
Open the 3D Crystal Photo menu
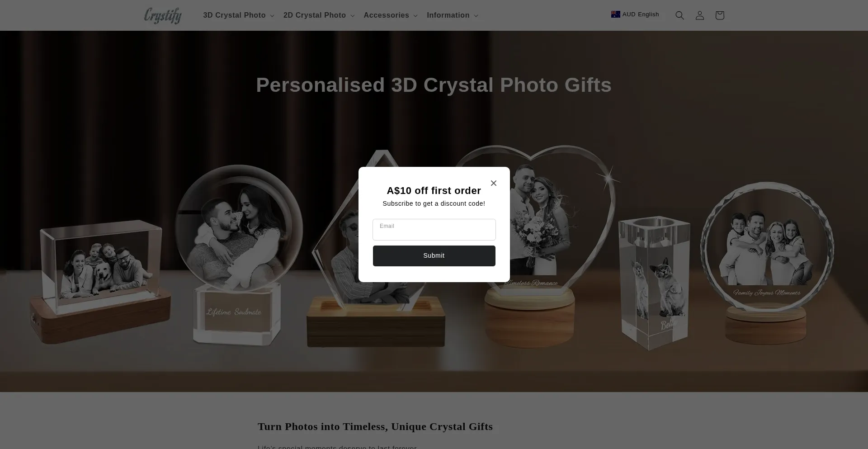[x=234, y=15]
